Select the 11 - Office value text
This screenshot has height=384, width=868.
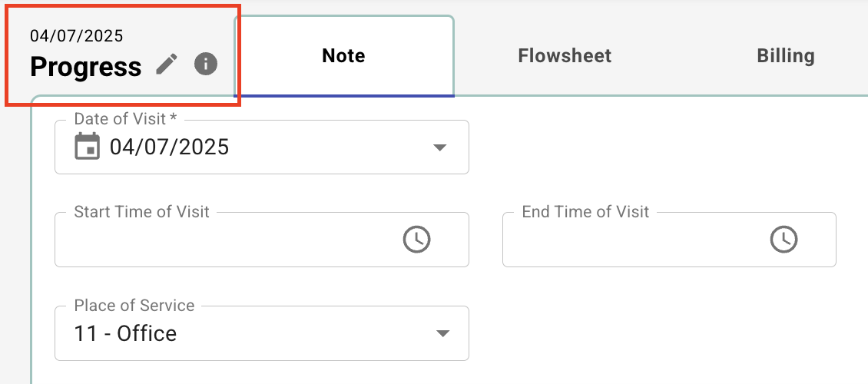point(125,333)
